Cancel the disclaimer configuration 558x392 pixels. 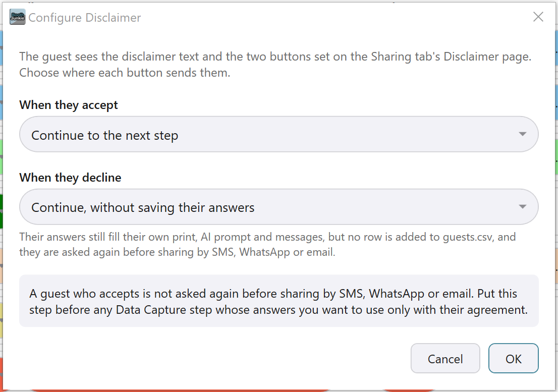click(x=445, y=358)
